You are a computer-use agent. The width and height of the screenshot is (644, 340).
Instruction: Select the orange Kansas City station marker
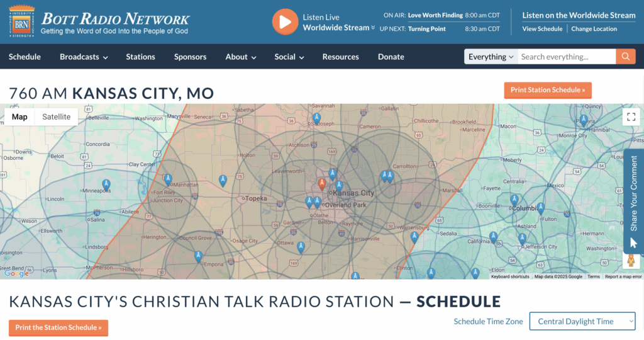[322, 184]
